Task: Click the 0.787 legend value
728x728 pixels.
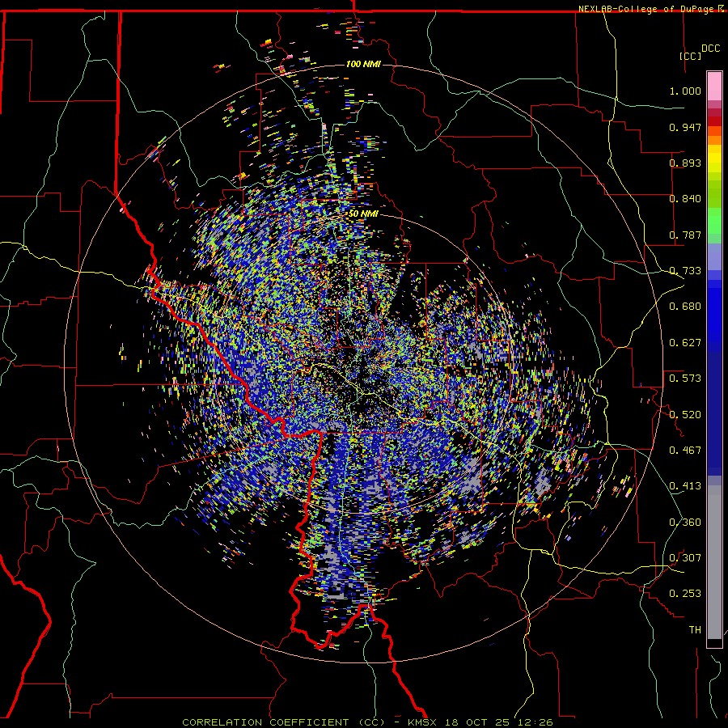Action: tap(685, 235)
